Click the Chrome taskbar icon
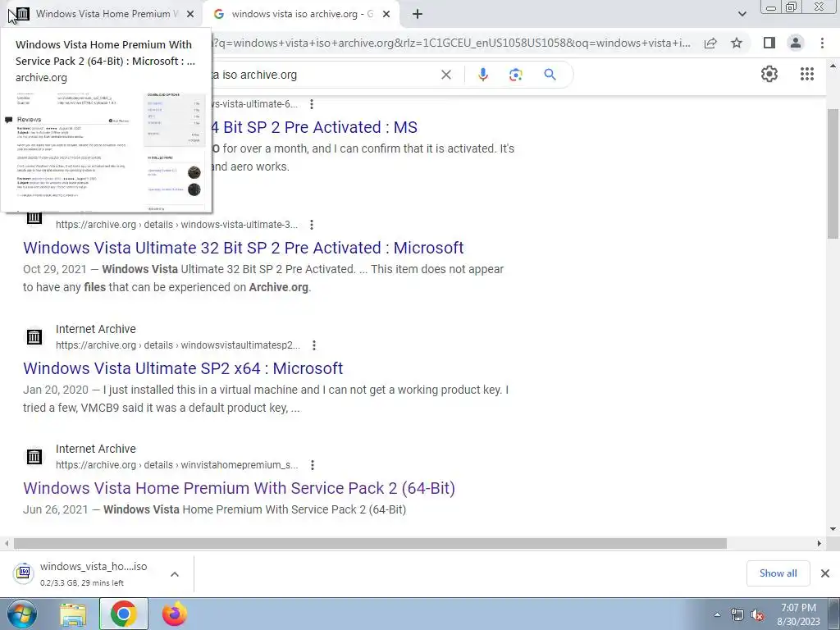 pos(123,614)
